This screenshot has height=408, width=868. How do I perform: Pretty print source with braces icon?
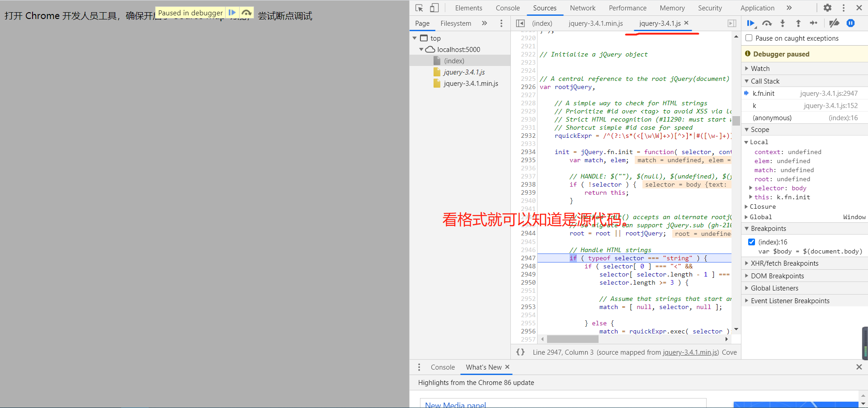click(520, 352)
